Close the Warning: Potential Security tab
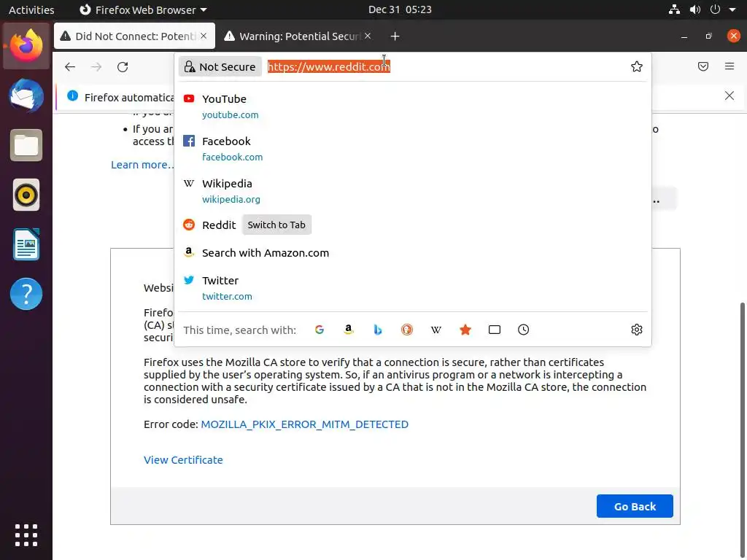 (368, 36)
